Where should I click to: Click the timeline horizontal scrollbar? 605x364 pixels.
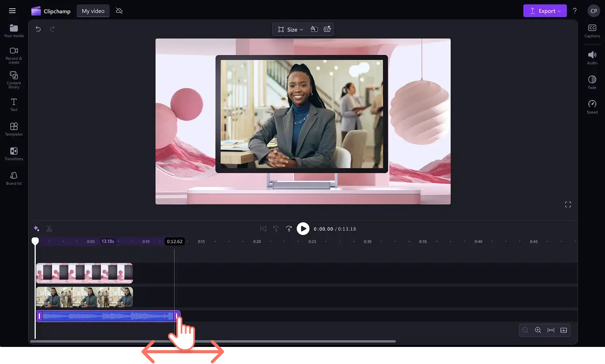tap(213, 341)
